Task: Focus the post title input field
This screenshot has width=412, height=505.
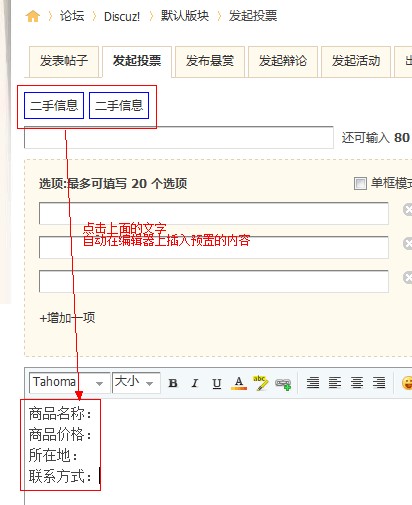Action: [179, 137]
